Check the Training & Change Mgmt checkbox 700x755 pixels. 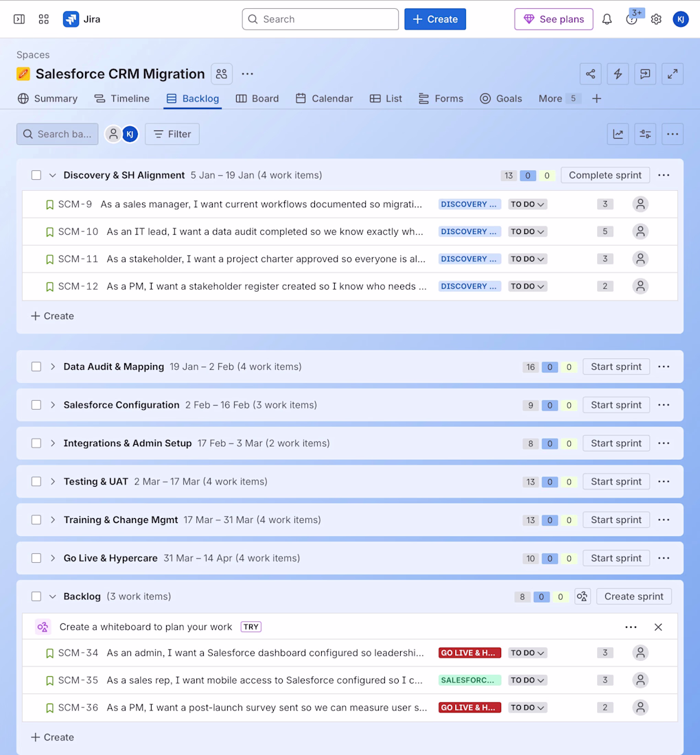[36, 520]
